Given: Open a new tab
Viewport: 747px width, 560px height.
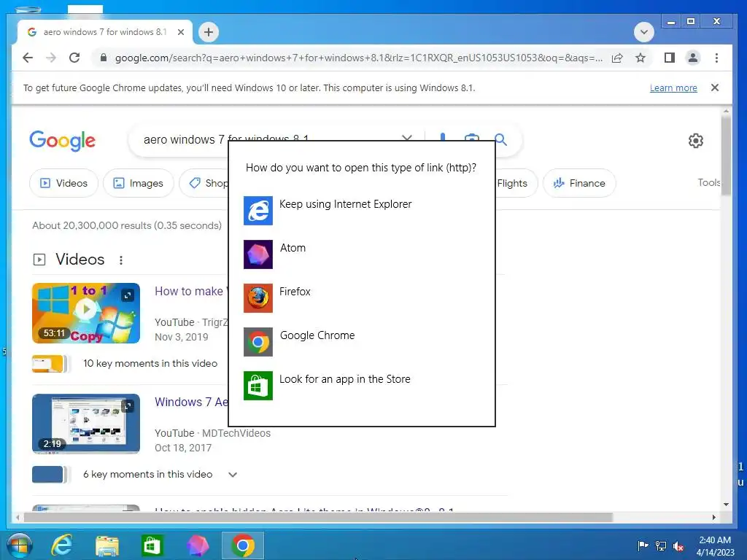Looking at the screenshot, I should (208, 32).
